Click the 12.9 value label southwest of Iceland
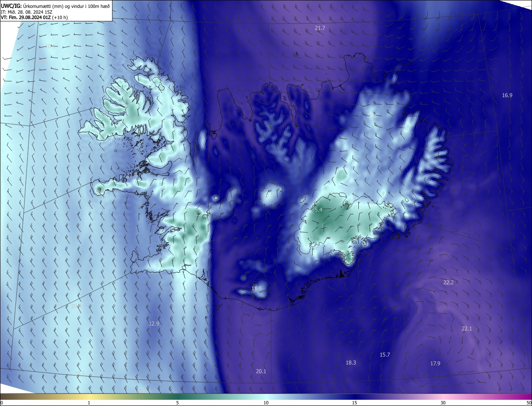532x406 pixels. click(154, 323)
